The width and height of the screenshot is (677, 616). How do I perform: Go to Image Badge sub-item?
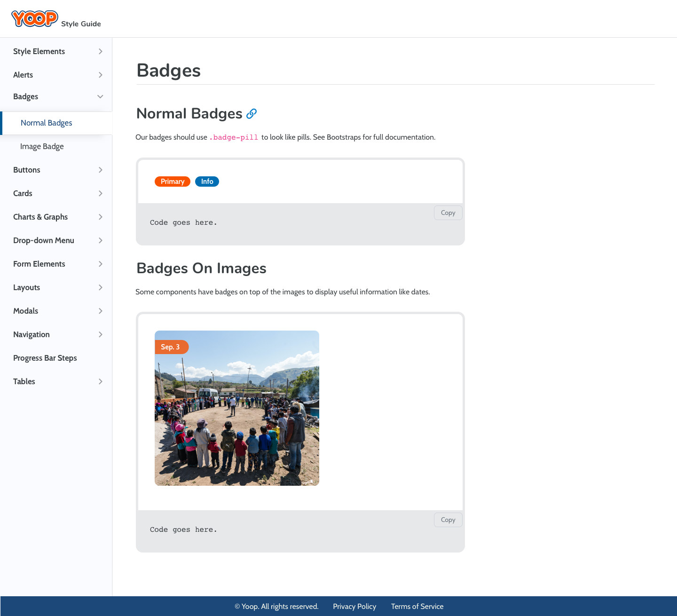(42, 146)
